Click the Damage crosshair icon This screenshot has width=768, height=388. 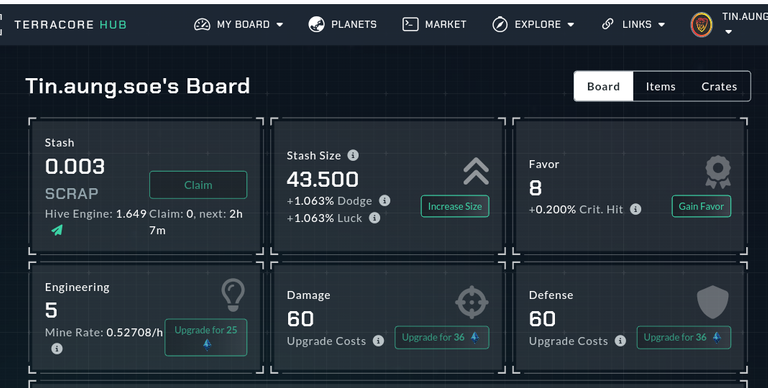[x=472, y=302]
